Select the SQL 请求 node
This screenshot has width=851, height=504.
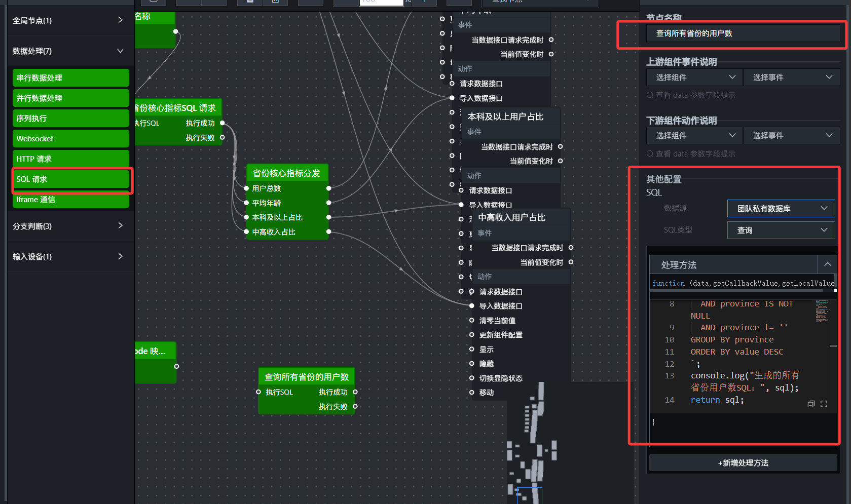(71, 179)
